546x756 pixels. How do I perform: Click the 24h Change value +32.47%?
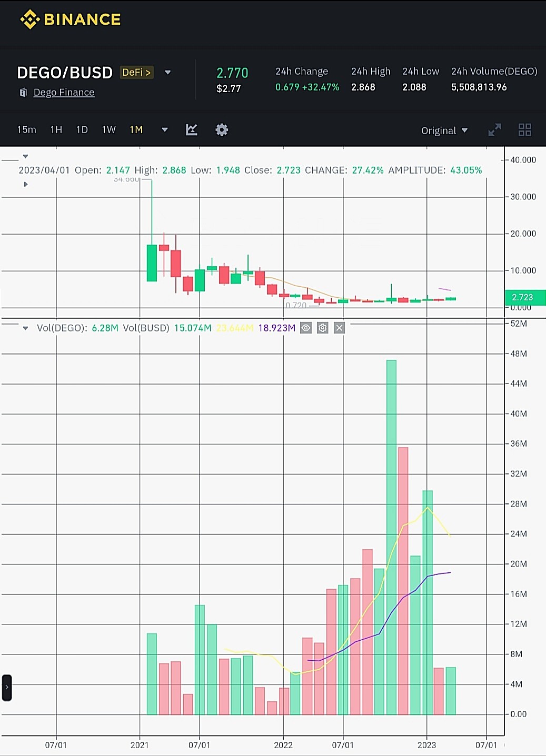[x=321, y=87]
